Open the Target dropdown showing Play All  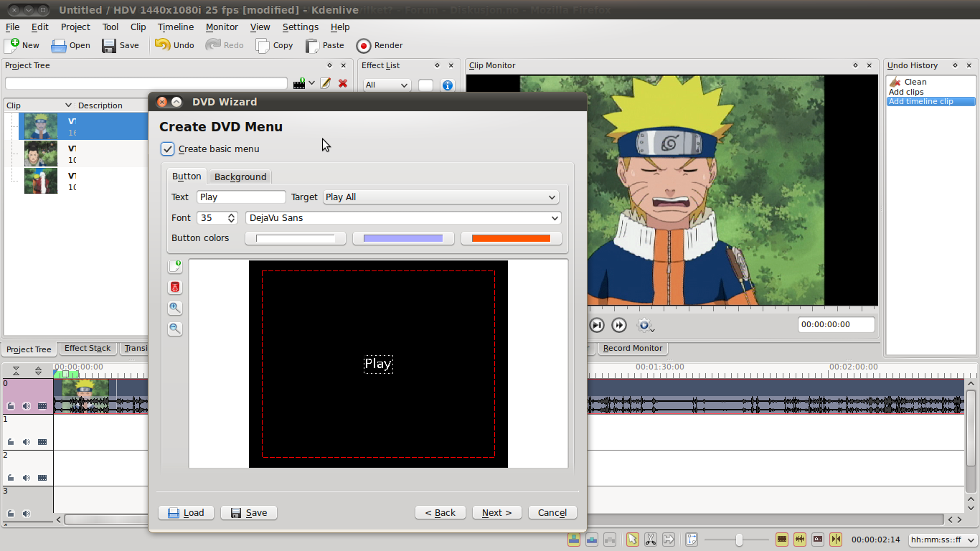point(441,197)
